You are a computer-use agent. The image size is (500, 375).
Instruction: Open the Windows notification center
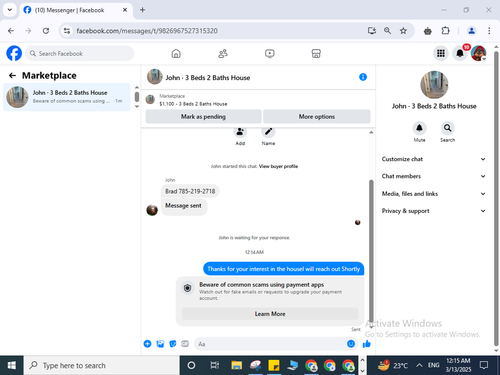tap(484, 365)
